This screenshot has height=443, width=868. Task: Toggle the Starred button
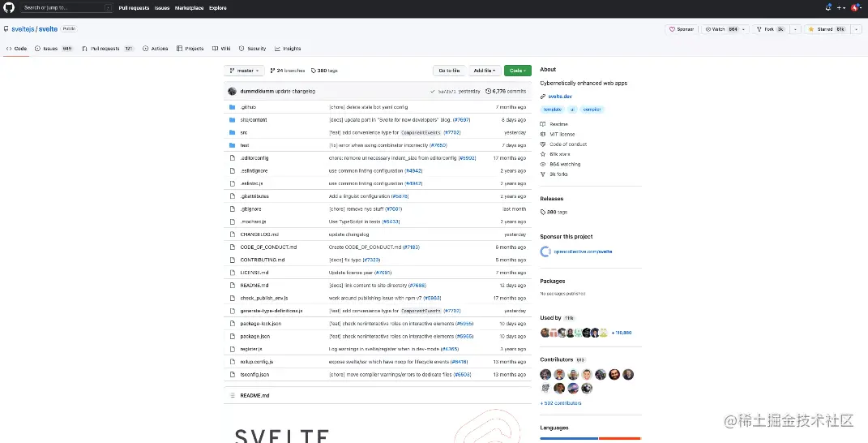825,29
